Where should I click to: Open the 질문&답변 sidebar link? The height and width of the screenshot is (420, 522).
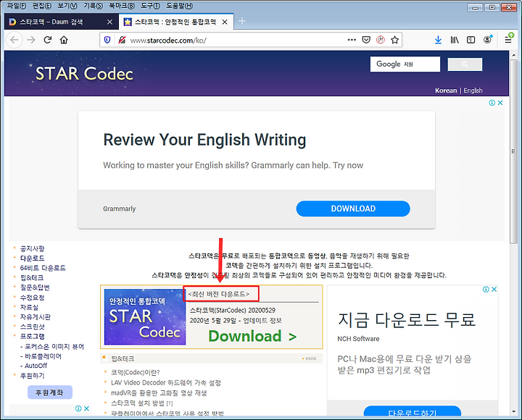coord(35,287)
